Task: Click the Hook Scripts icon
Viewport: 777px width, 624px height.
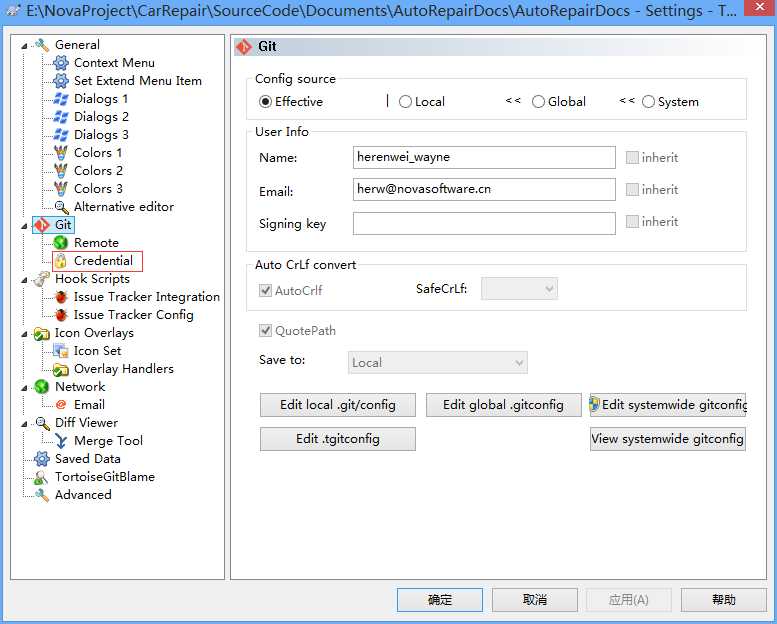Action: tap(42, 279)
